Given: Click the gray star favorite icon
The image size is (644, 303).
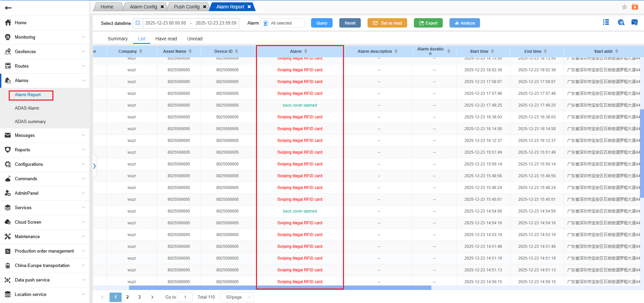Looking at the screenshot, I should (x=625, y=7).
